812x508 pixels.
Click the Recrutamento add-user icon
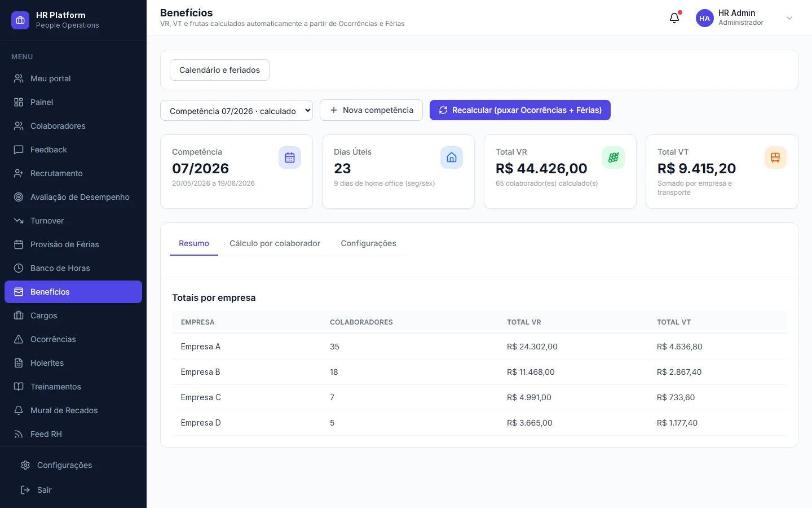coord(19,173)
